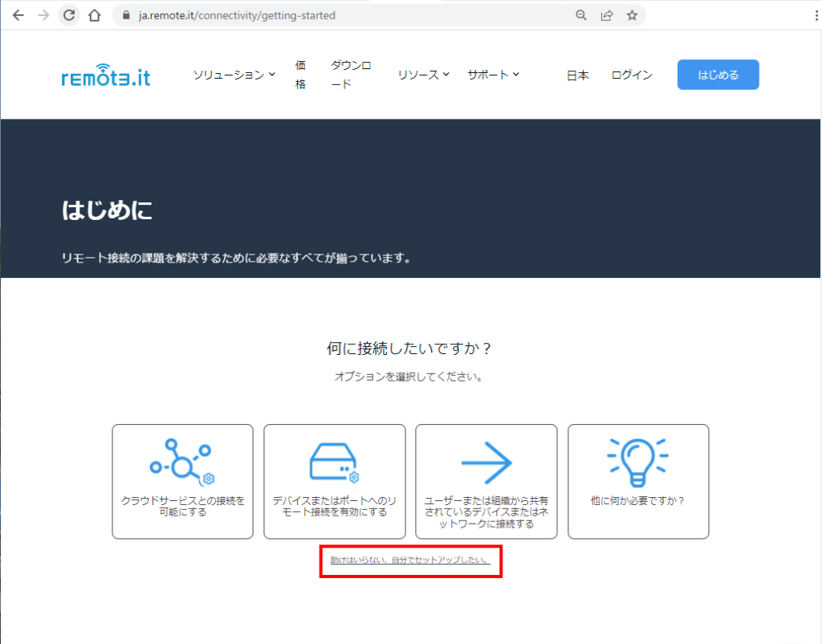Open the ダウンロード menu item
Image resolution: width=822 pixels, height=644 pixels.
[x=351, y=75]
